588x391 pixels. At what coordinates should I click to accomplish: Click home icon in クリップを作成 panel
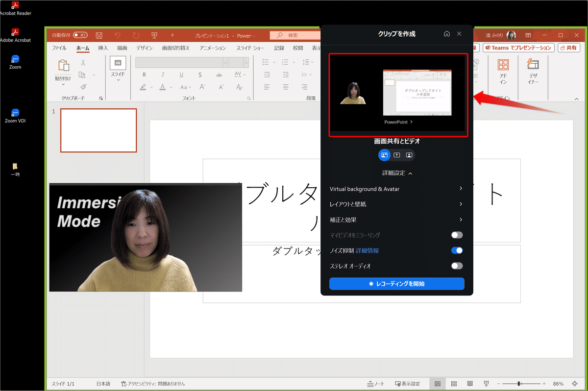pyautogui.click(x=446, y=34)
